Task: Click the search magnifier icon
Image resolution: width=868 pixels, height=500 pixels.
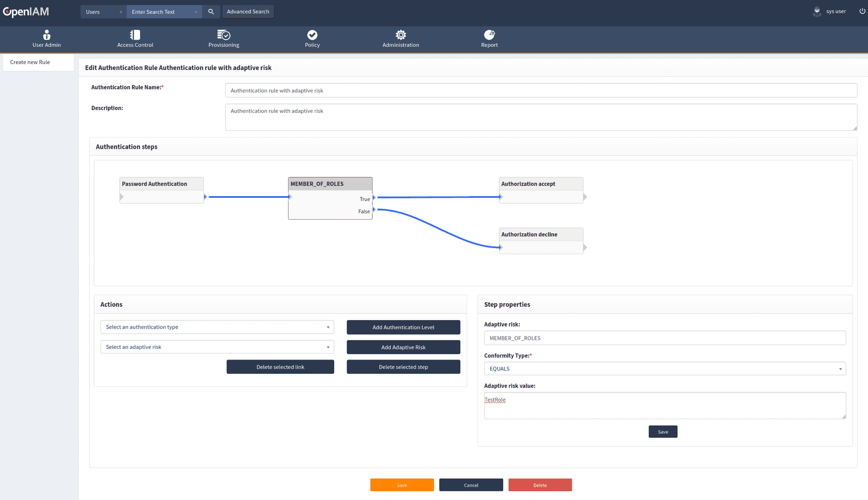Action: coord(211,11)
